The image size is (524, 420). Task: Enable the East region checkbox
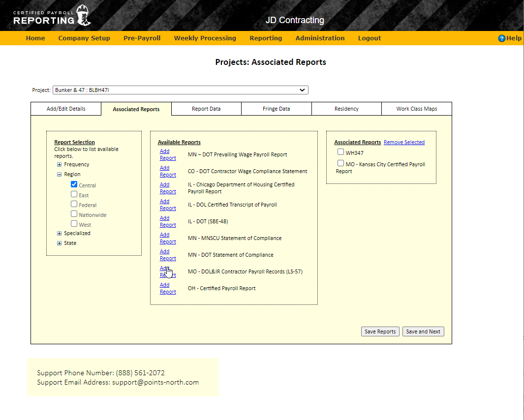click(74, 194)
